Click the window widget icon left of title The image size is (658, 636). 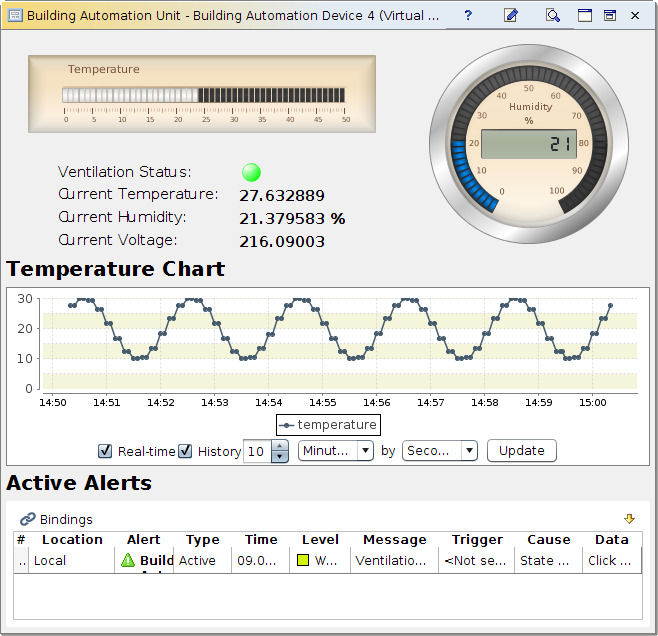click(15, 16)
